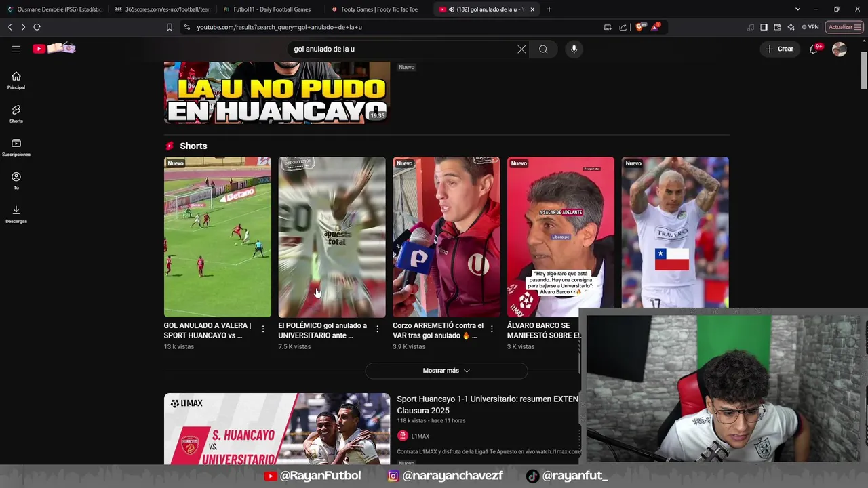Click '3.9 K vistas' text
This screenshot has height=488, width=868.
409,346
